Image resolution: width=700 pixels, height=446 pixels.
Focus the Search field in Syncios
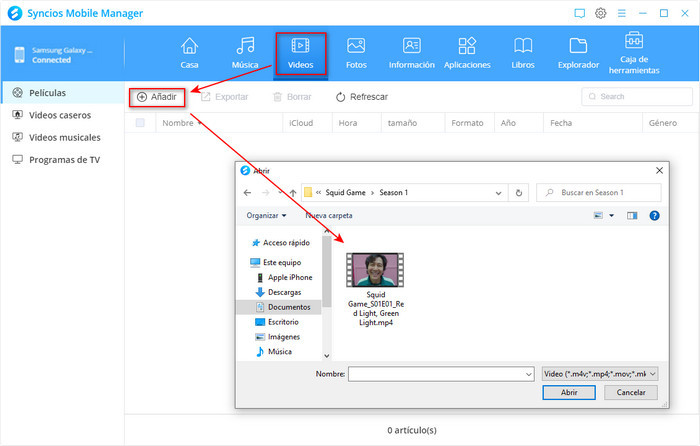[637, 96]
